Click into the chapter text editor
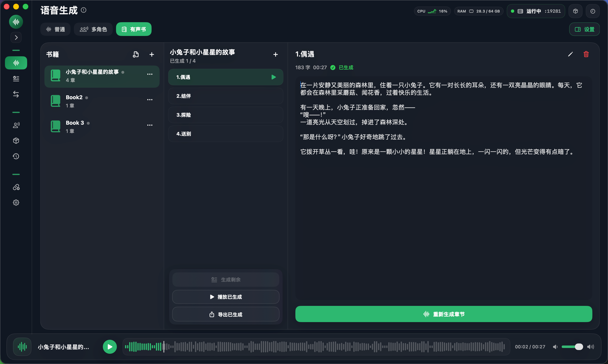608x364 pixels. (444, 188)
